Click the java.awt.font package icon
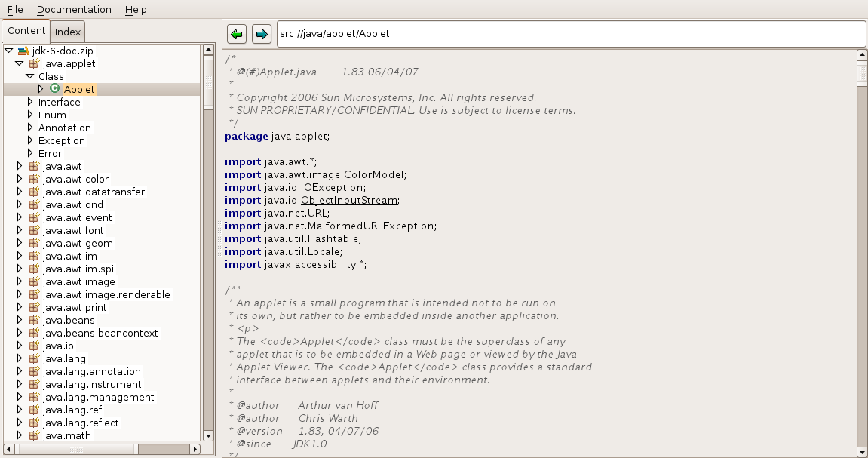The width and height of the screenshot is (868, 458). pos(34,230)
